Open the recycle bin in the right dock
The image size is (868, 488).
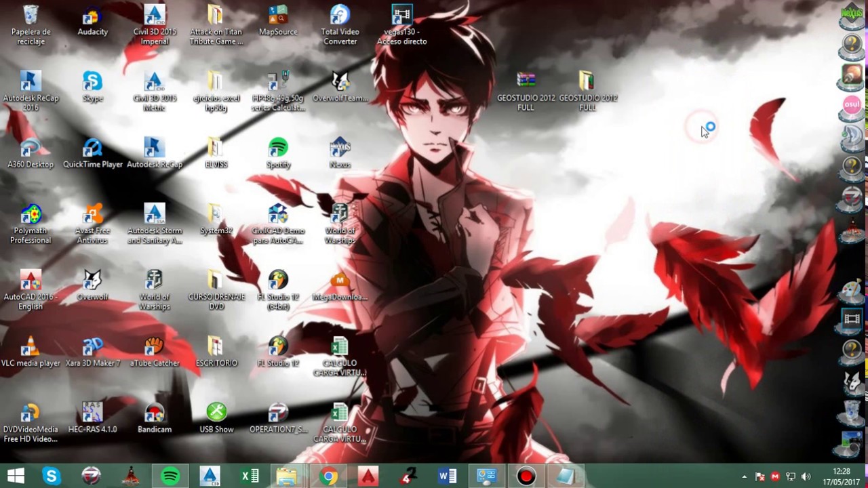pos(852,411)
